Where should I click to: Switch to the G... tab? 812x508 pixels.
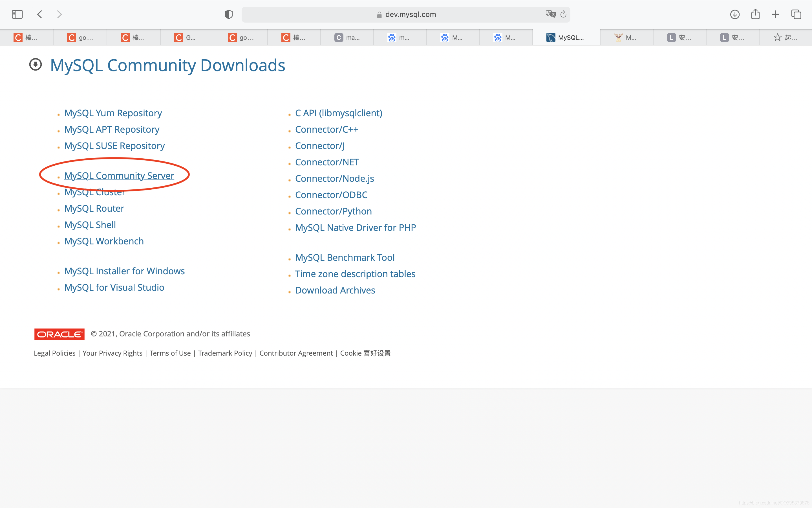187,38
